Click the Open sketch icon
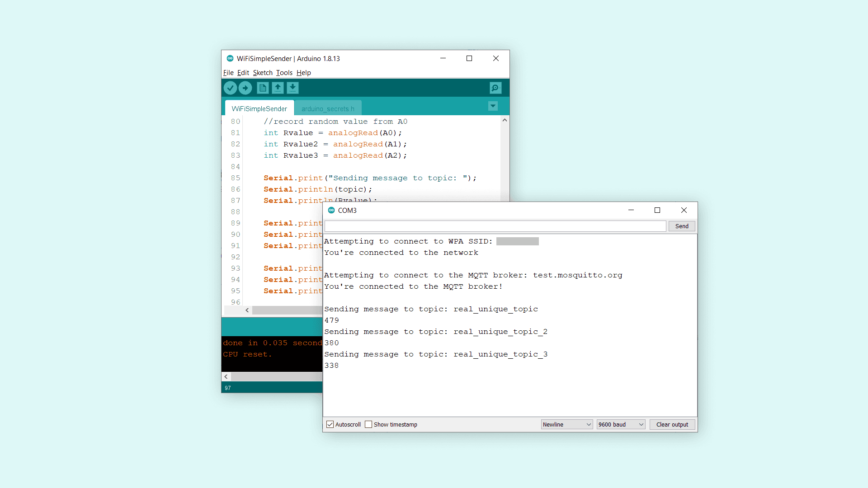 [x=278, y=88]
